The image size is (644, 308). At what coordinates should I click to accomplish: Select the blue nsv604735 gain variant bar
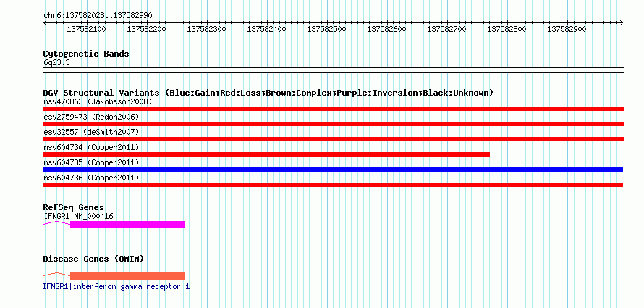click(x=333, y=170)
